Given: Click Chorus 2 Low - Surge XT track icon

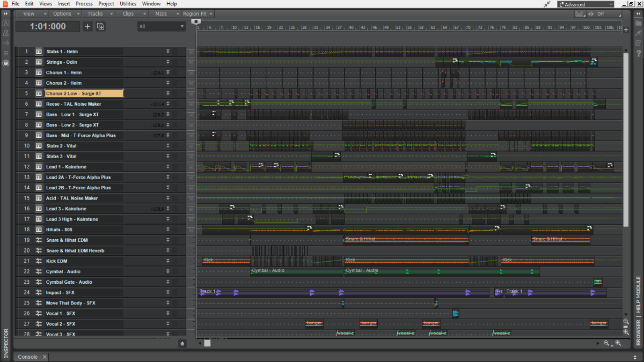Looking at the screenshot, I should [x=39, y=93].
